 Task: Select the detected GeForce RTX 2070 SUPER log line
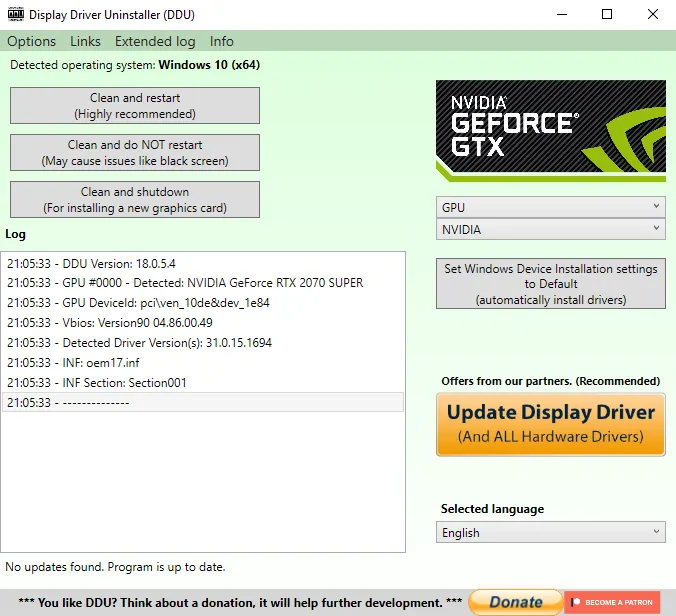(x=185, y=283)
